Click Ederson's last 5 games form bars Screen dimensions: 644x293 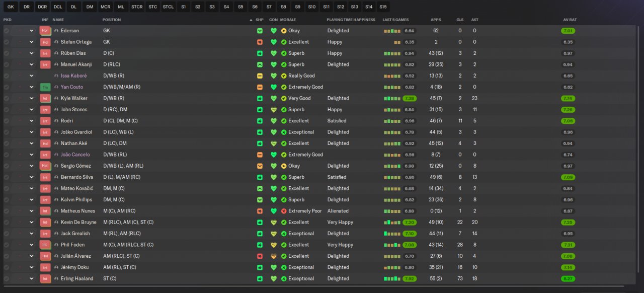click(392, 31)
